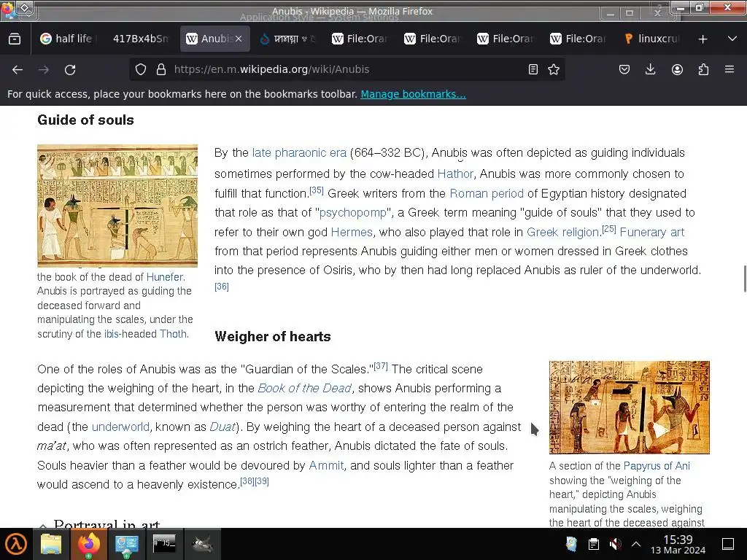Screen dimensions: 747x560
Task: Open the leftmost system tray applet icon
Action: (x=571, y=544)
